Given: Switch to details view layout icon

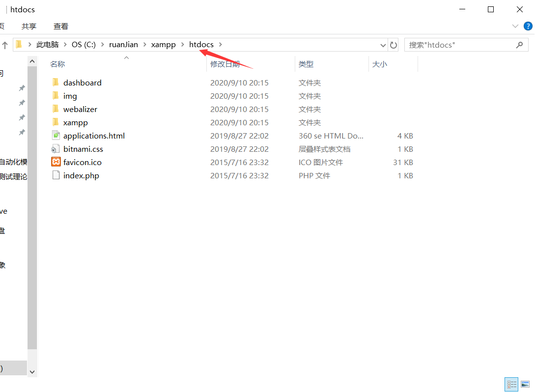Looking at the screenshot, I should tap(511, 385).
